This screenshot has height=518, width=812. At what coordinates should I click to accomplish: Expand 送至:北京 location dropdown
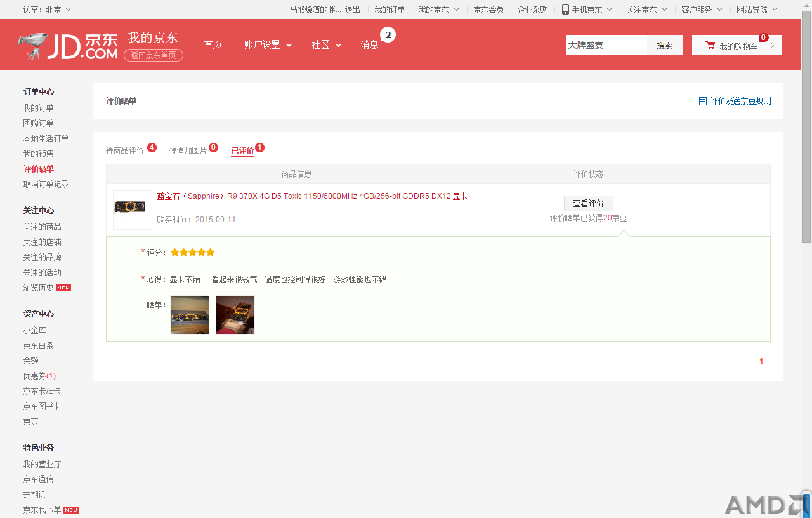coord(47,10)
